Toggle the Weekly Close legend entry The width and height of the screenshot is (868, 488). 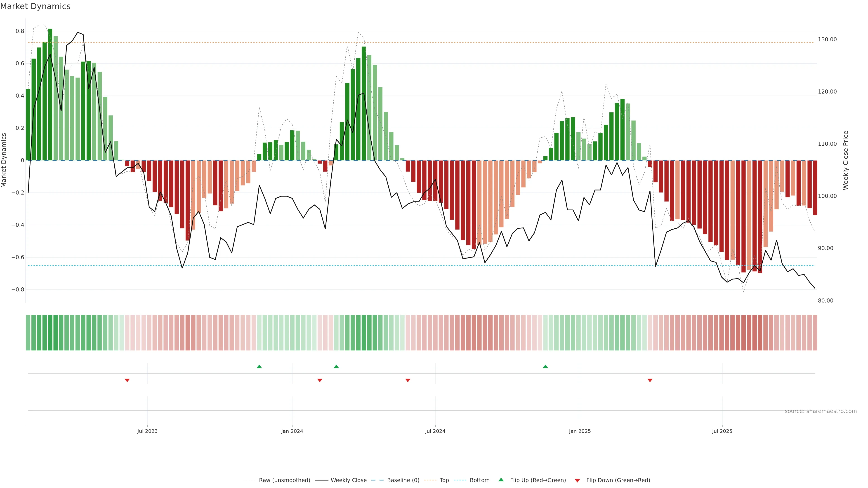tap(348, 480)
